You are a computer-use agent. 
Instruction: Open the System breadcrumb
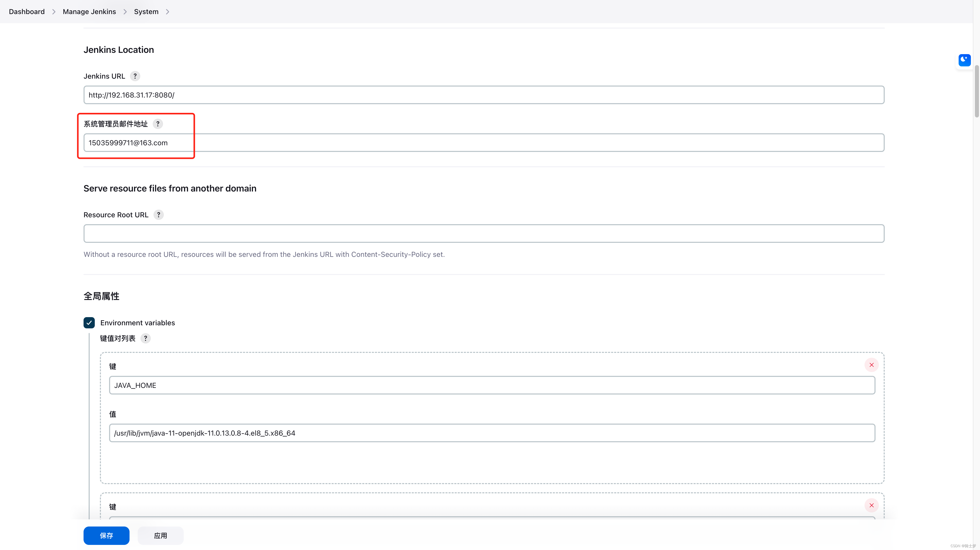pos(146,12)
